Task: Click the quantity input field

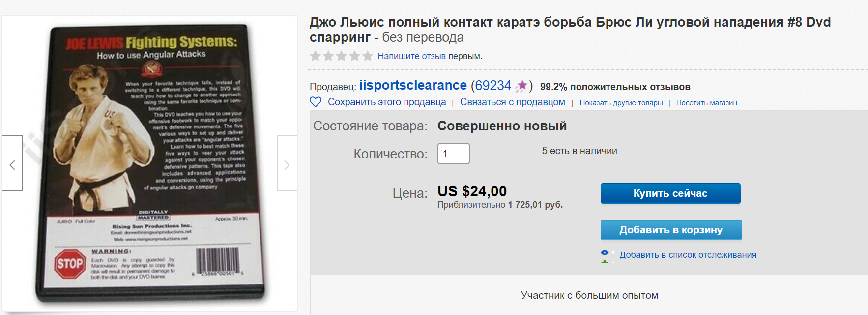Action: 453,154
